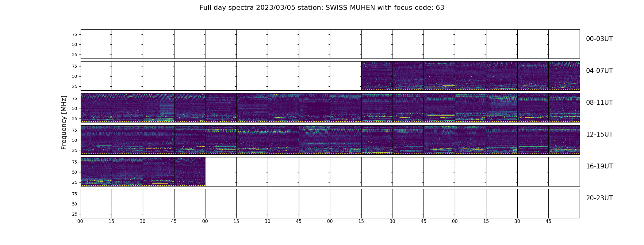The height and width of the screenshot is (245, 644).
Task: Click the 20-23UT row label
Action: (x=599, y=198)
